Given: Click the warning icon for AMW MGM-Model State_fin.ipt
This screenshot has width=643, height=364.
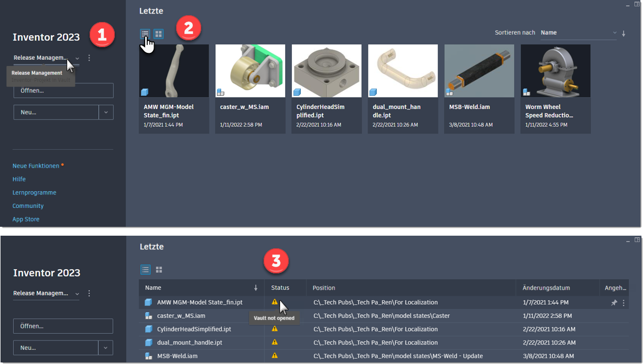Looking at the screenshot, I should tap(275, 302).
